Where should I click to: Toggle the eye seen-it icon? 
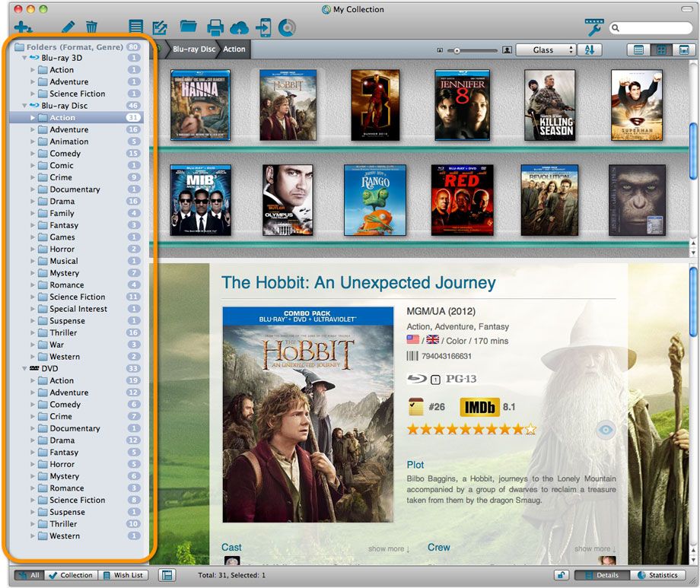[606, 430]
